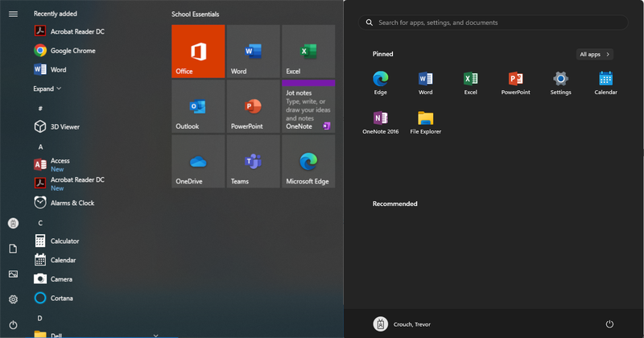644x338 pixels.
Task: Click the OneDrive tile
Action: 197,162
